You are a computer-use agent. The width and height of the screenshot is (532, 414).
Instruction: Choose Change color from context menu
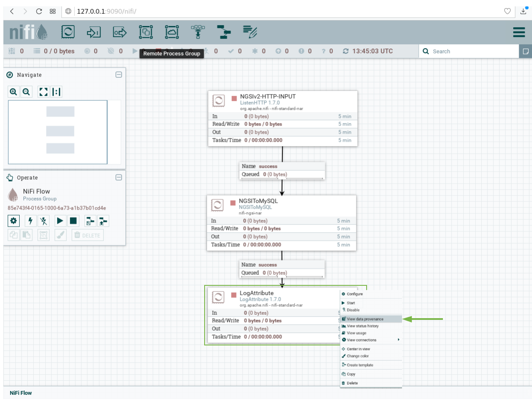click(371, 356)
